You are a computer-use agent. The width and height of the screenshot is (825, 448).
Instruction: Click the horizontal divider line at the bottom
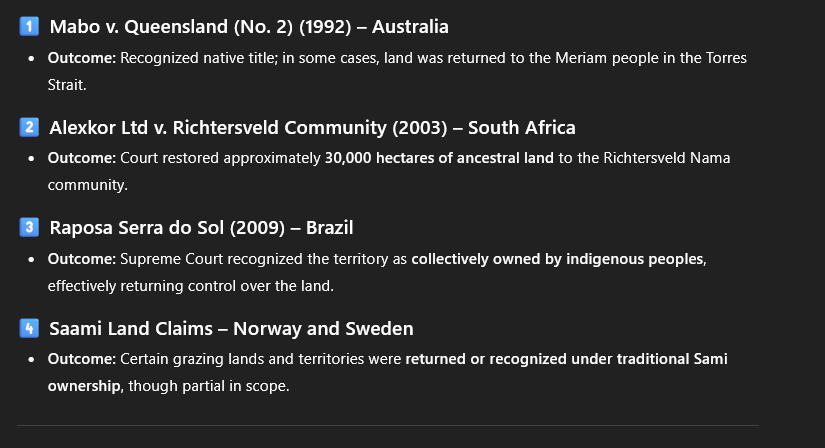388,425
